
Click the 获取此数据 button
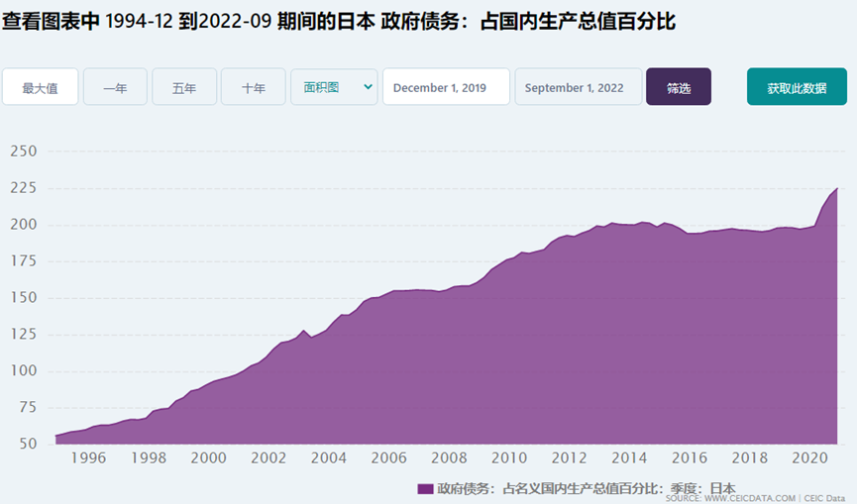(797, 87)
